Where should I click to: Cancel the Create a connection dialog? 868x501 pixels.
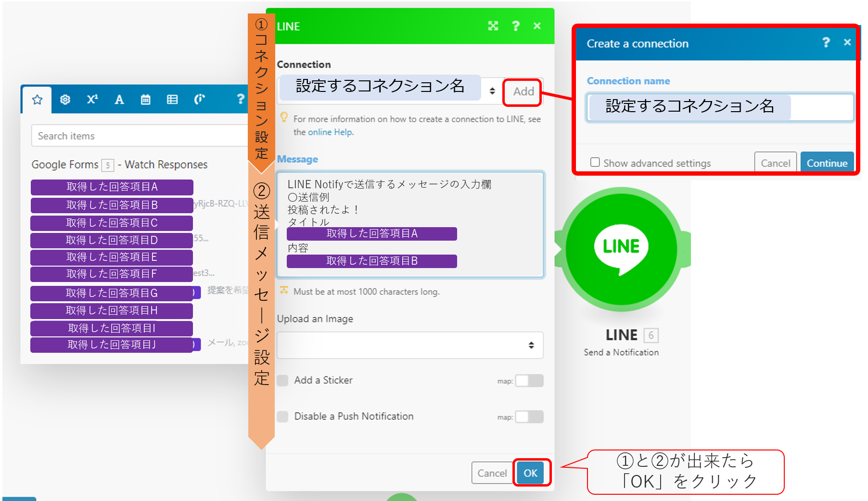click(x=775, y=163)
